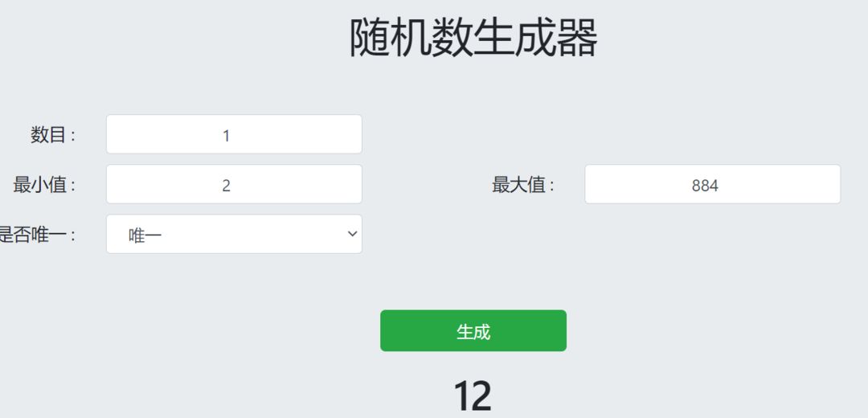This screenshot has width=868, height=418.
Task: Open the 是否唯一 dropdown showing 唯一
Action: [x=234, y=234]
